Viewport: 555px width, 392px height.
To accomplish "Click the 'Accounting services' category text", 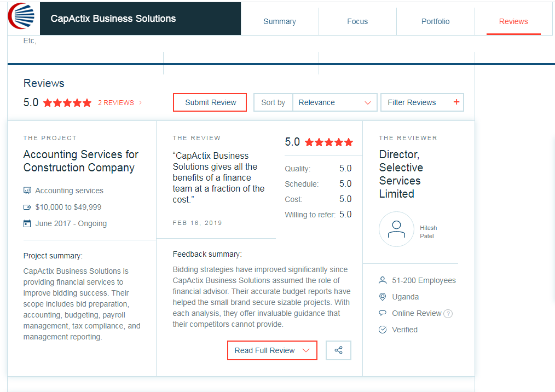I will point(69,191).
